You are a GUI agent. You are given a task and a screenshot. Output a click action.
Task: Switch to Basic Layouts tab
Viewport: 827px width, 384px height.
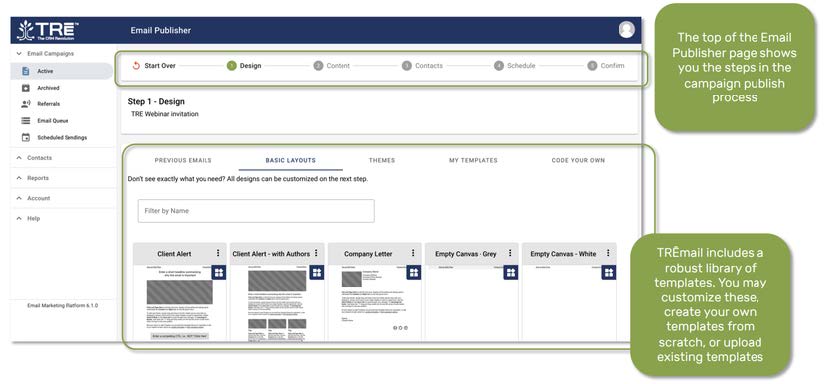(291, 160)
